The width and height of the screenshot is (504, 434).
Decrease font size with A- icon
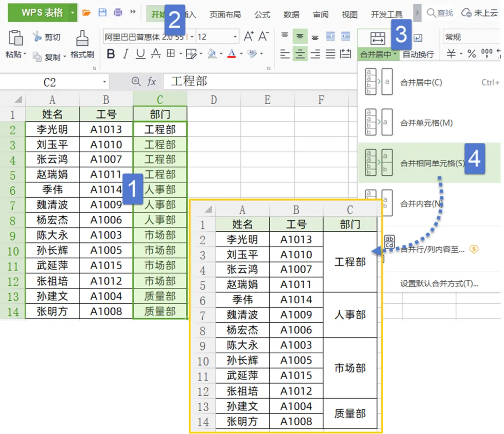pyautogui.click(x=264, y=36)
